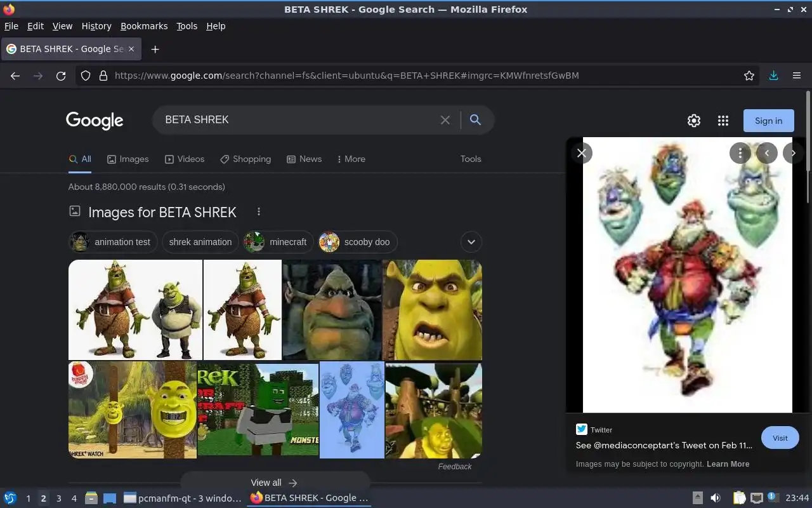Open image preview three-dot options
Viewport: 812px width, 508px height.
(740, 153)
